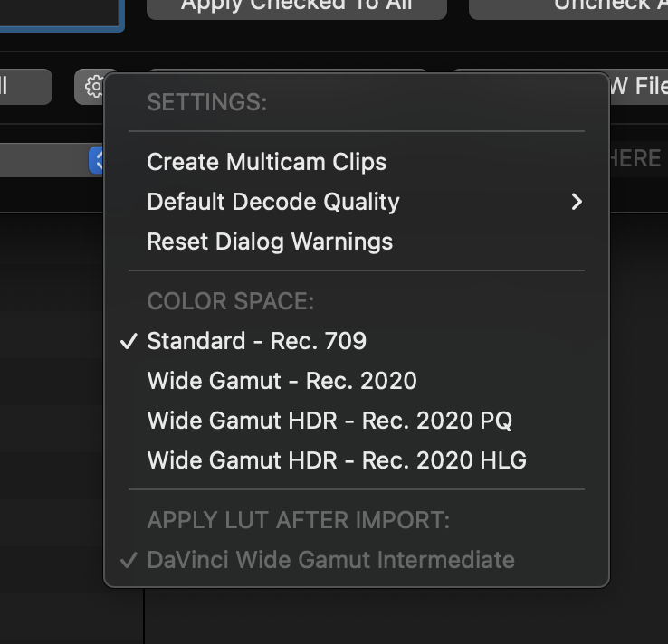Image resolution: width=668 pixels, height=644 pixels.
Task: Toggle DaVinci Wide Gamut Intermediate LUT option
Action: (330, 560)
